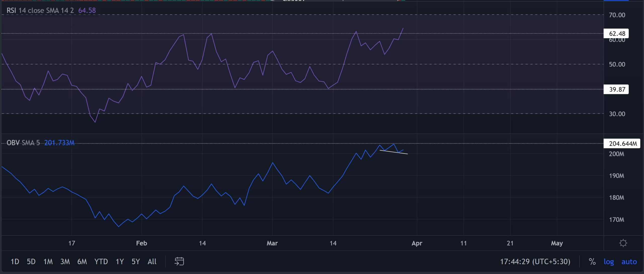Enable logarithmic scale with 'log'
The width and height of the screenshot is (644, 274).
click(609, 261)
